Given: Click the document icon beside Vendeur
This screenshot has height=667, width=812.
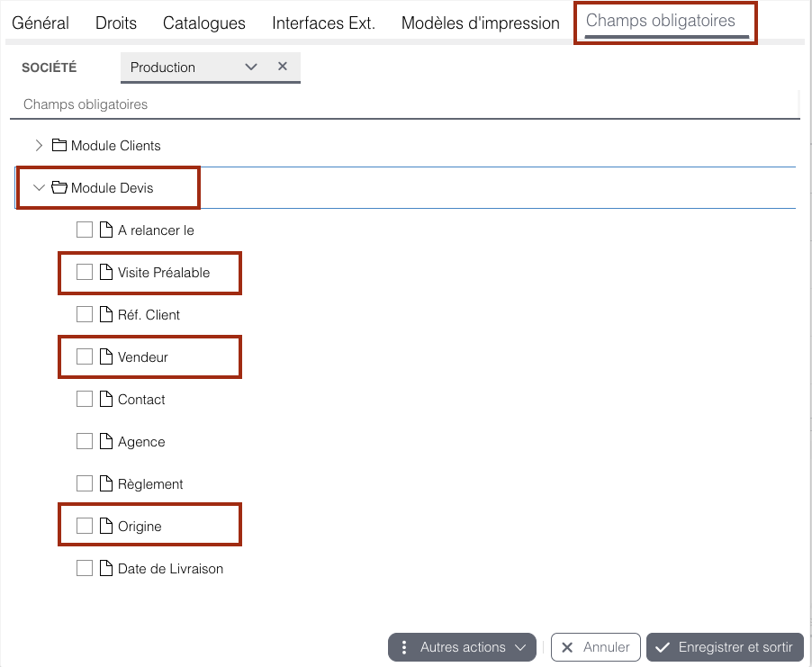Looking at the screenshot, I should coord(106,356).
